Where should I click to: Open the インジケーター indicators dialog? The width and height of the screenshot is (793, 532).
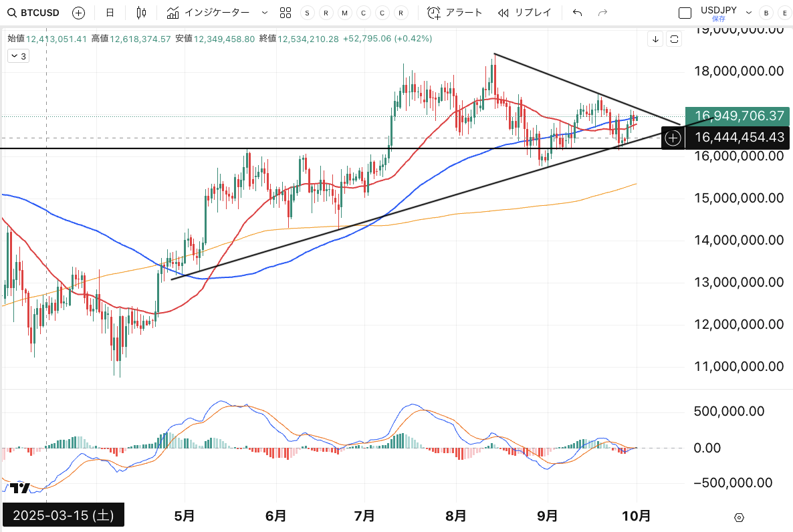click(x=209, y=13)
